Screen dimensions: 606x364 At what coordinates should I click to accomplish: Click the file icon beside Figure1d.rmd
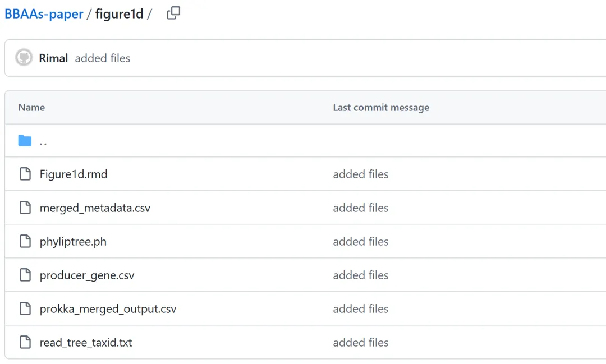pyautogui.click(x=25, y=174)
